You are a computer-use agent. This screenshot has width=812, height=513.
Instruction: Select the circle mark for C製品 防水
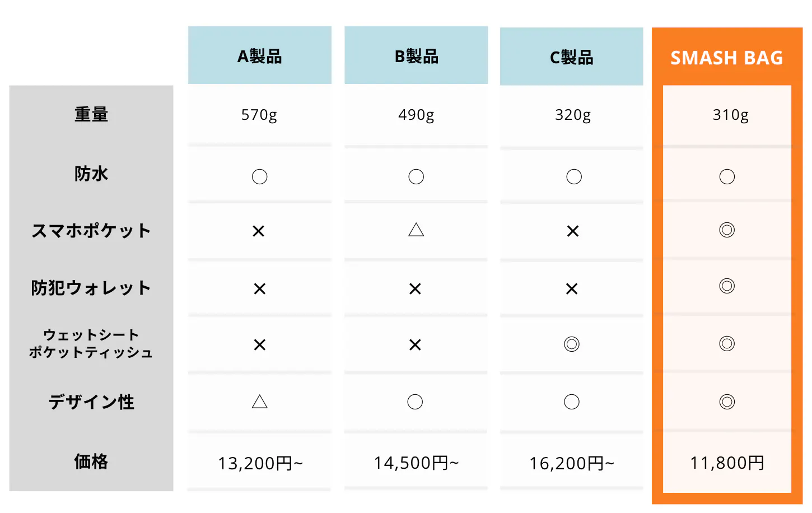click(574, 177)
